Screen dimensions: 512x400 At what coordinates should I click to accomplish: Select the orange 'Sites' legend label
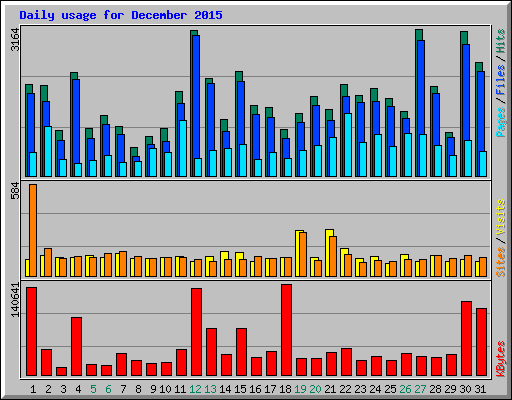pos(501,262)
